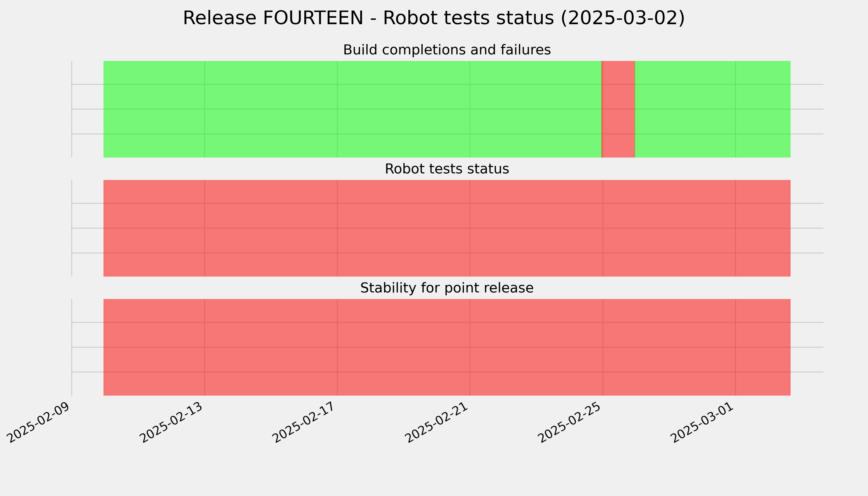This screenshot has width=868, height=496.
Task: Click the first green region in Build completions chart
Action: click(x=353, y=109)
